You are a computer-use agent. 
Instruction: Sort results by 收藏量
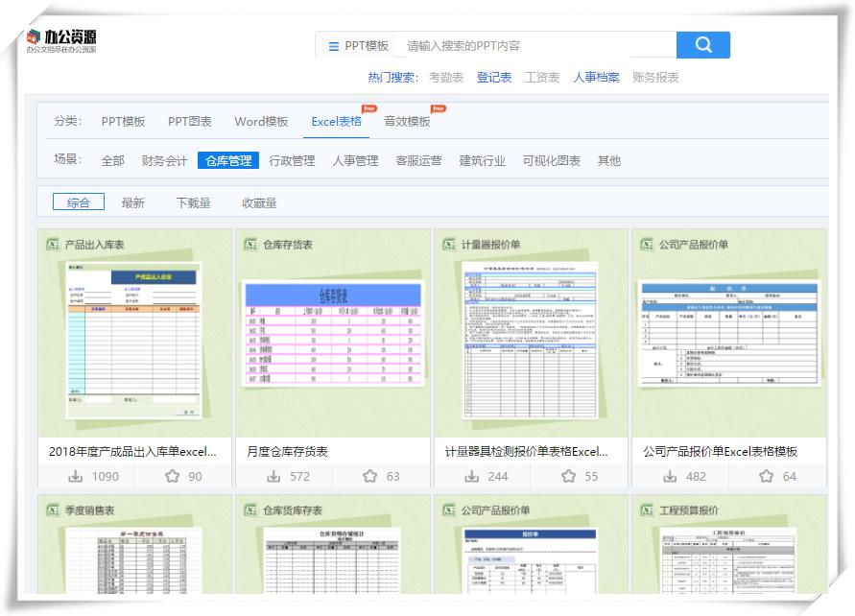pos(259,203)
